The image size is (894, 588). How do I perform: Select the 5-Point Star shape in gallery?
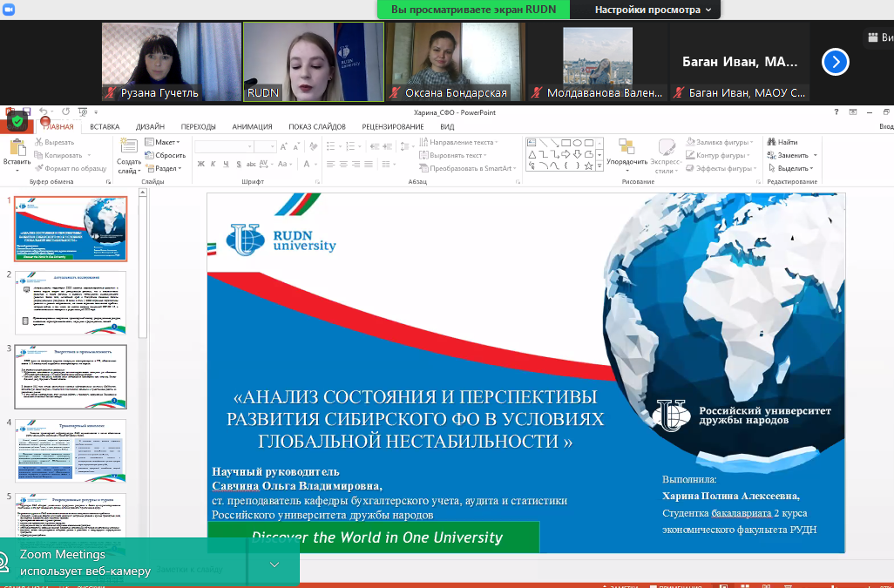tap(588, 166)
